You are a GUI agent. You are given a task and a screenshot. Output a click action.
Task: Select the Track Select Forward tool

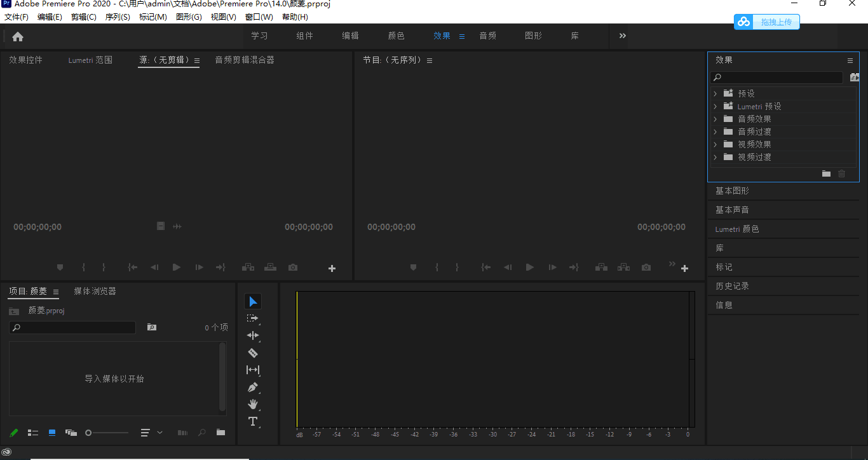(253, 318)
